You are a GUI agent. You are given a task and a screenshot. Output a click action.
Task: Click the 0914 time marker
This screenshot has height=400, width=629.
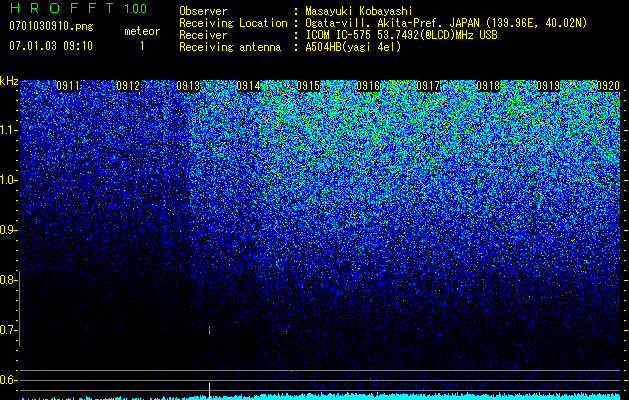pos(248,86)
